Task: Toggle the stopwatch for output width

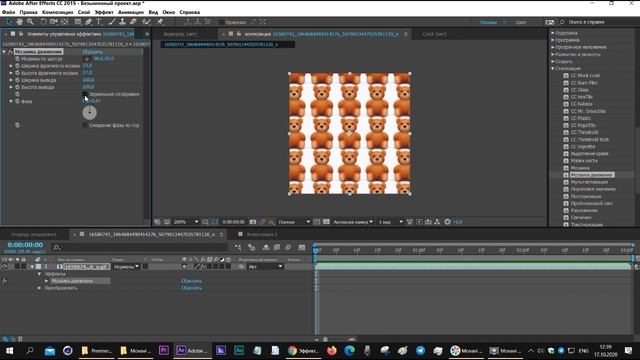Action: click(x=18, y=80)
